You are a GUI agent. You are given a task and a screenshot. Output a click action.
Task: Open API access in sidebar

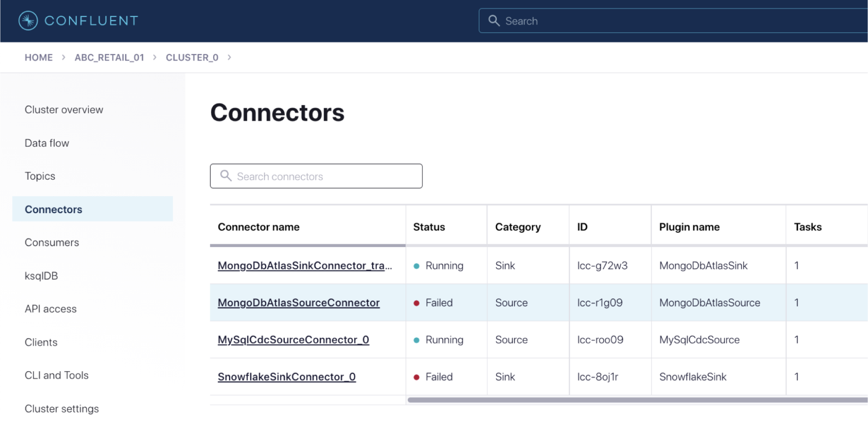coord(50,309)
